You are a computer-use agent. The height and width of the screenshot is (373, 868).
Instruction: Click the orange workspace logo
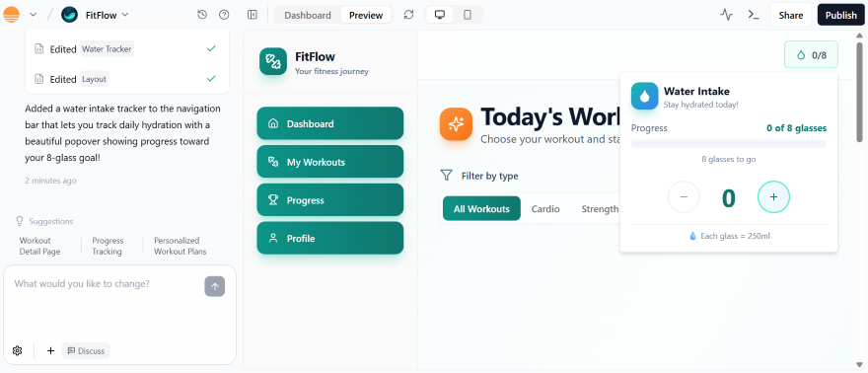(x=11, y=15)
